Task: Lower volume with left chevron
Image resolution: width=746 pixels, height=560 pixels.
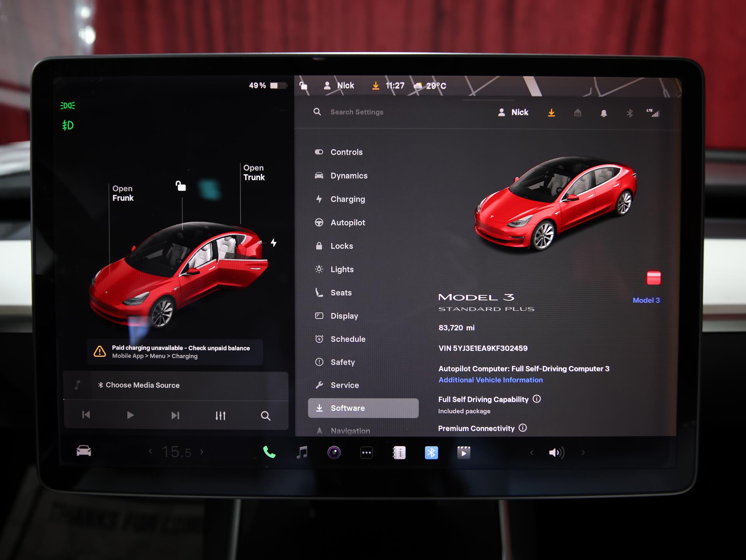Action: click(532, 452)
